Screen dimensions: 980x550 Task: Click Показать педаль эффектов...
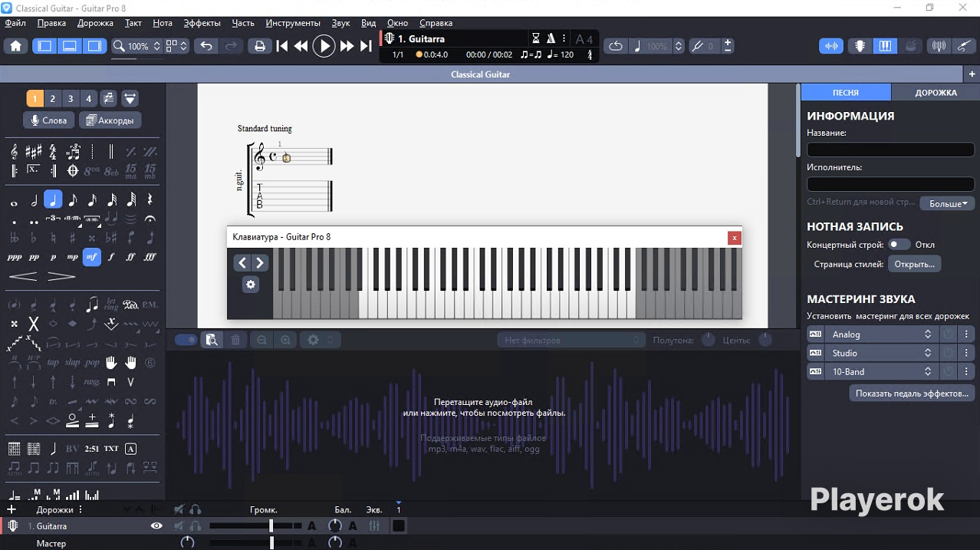(912, 394)
